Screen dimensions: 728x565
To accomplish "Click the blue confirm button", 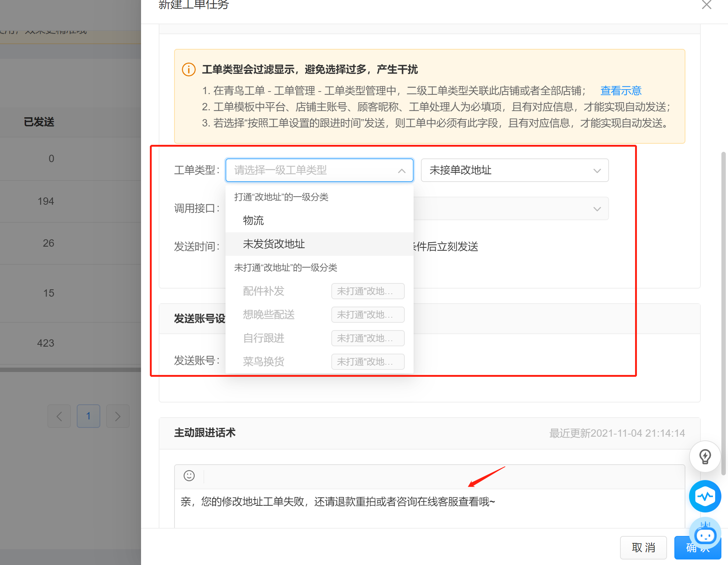I will (698, 547).
